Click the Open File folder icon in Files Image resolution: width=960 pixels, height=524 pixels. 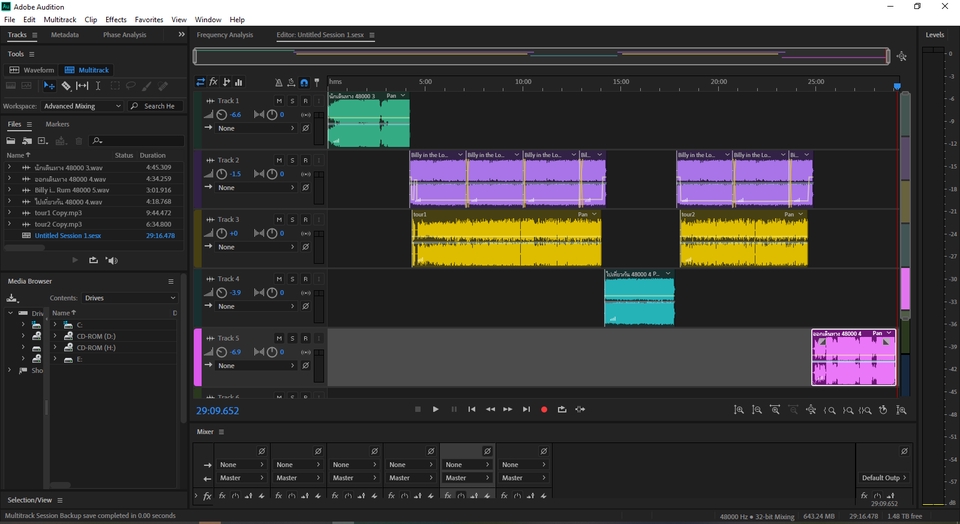pos(12,141)
